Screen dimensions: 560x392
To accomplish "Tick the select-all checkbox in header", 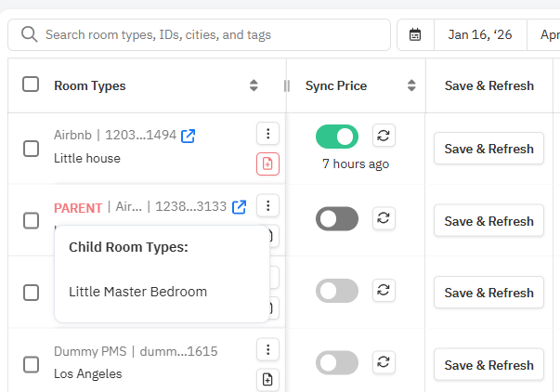I will (x=31, y=85).
